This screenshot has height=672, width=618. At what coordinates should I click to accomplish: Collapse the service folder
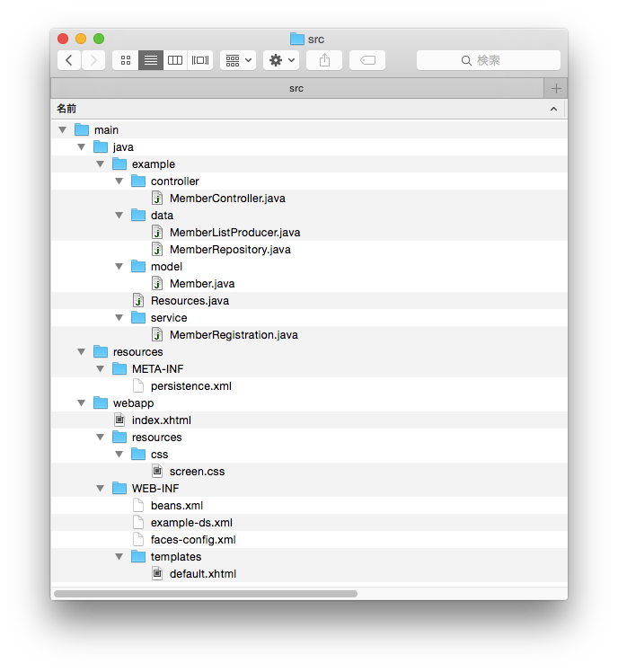[x=119, y=317]
